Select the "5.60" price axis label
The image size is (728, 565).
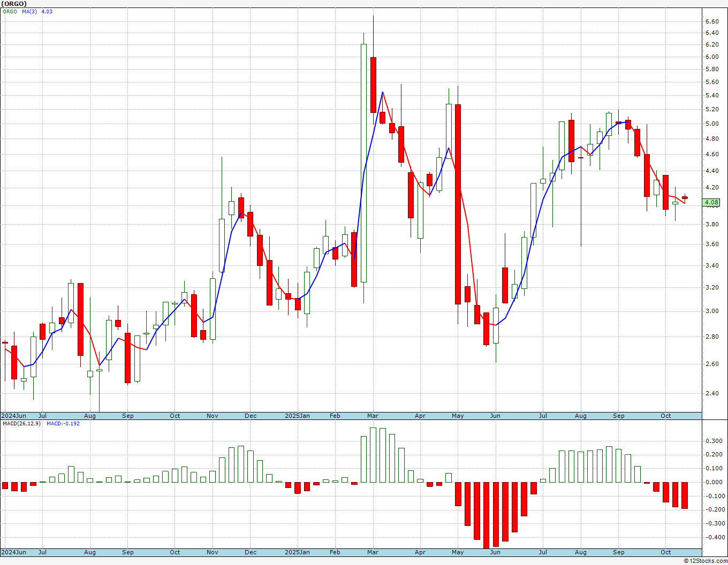[712, 82]
